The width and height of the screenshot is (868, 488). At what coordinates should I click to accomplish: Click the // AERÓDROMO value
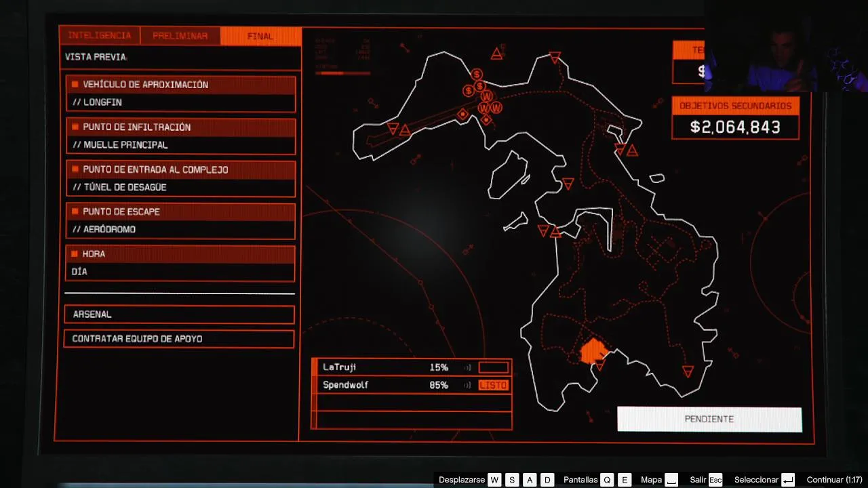point(104,229)
